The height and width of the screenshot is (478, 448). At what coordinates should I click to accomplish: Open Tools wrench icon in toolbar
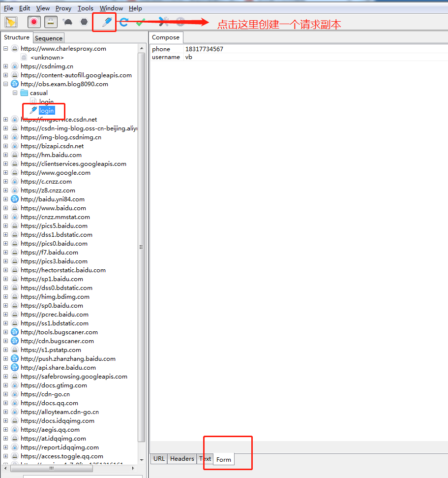(x=164, y=22)
